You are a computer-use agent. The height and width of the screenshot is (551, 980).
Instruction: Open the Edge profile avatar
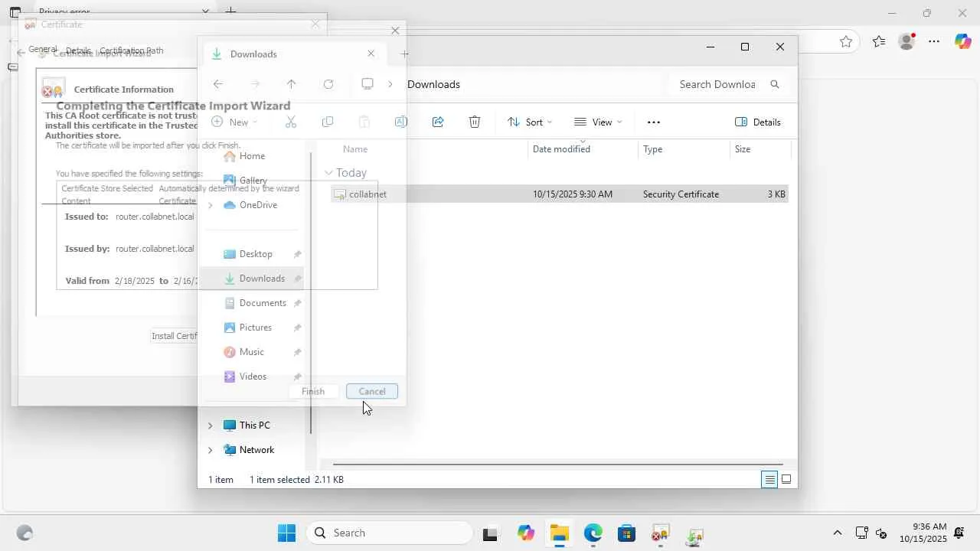pyautogui.click(x=907, y=42)
